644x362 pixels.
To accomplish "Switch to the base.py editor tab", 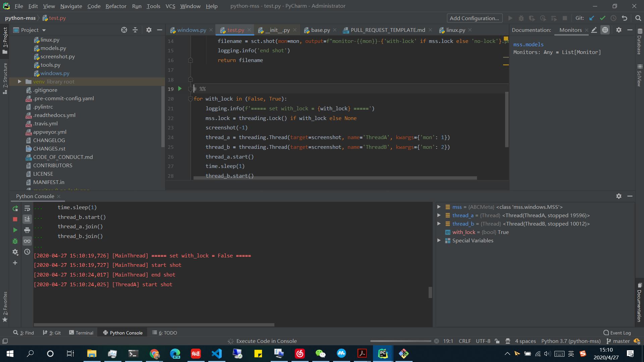I will (320, 30).
